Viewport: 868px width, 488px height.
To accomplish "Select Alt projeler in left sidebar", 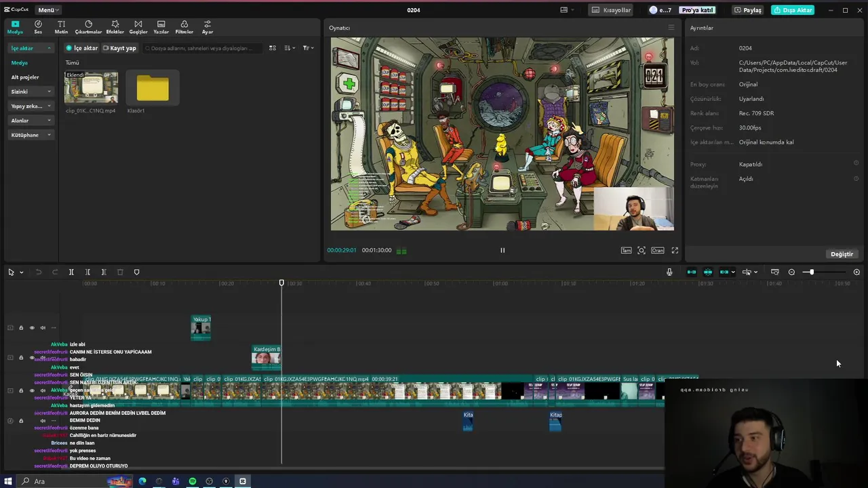I will coord(25,77).
